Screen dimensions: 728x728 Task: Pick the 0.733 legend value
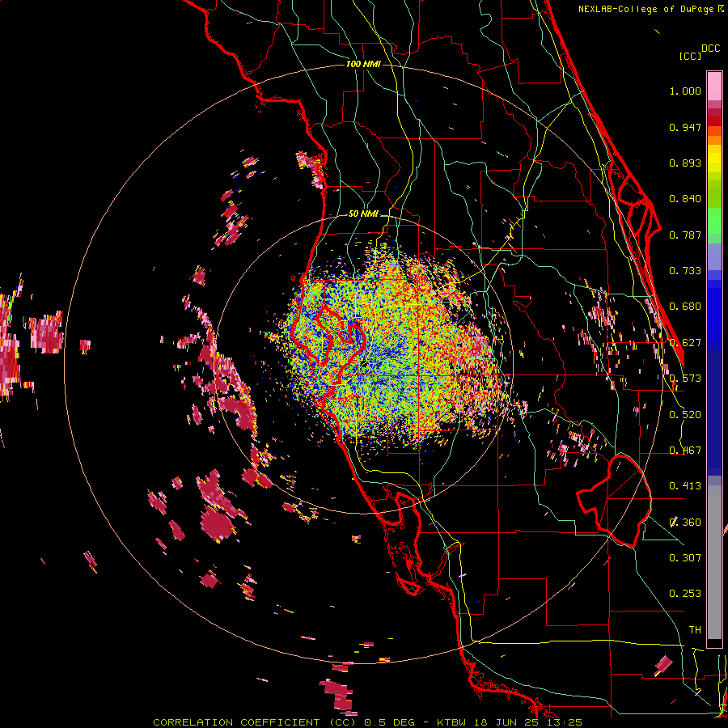[685, 271]
